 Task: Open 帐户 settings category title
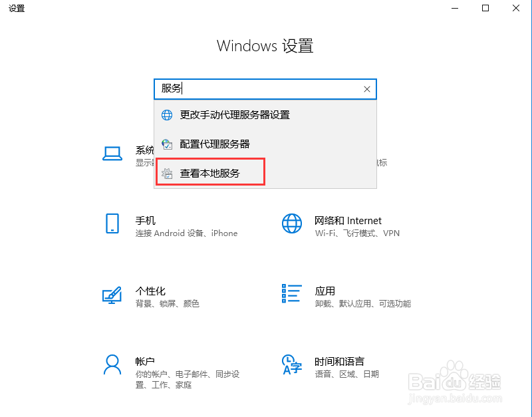point(145,362)
